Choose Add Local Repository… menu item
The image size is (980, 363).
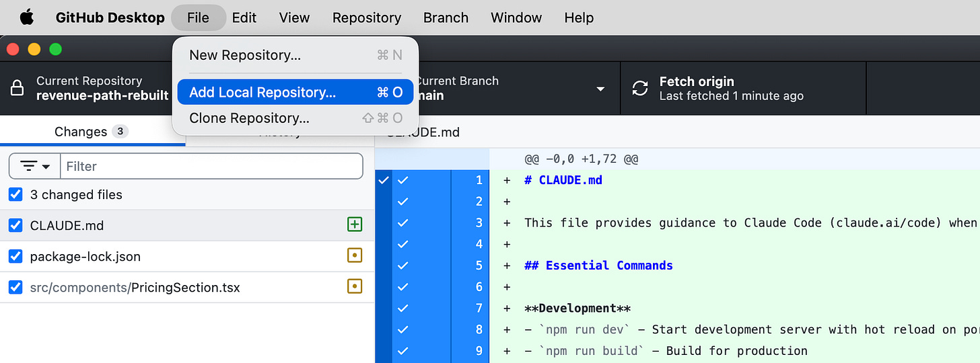click(x=295, y=92)
